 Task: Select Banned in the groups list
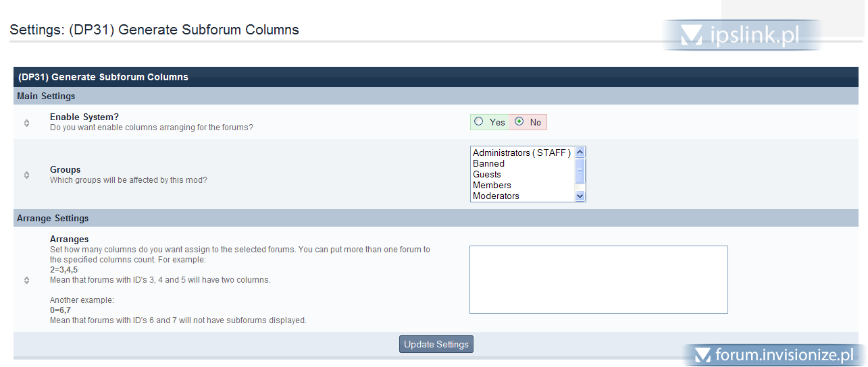[522, 163]
